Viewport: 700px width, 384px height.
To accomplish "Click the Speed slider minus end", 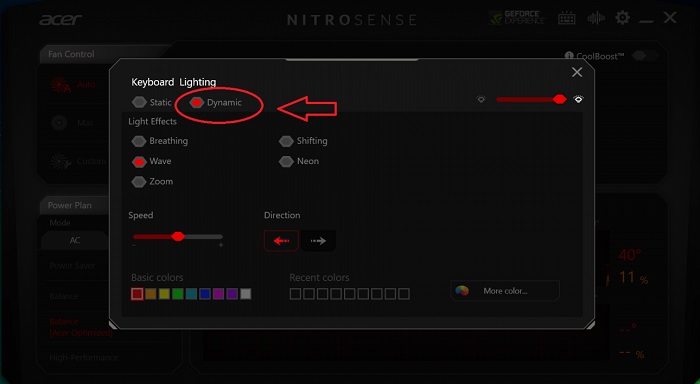I will [134, 245].
